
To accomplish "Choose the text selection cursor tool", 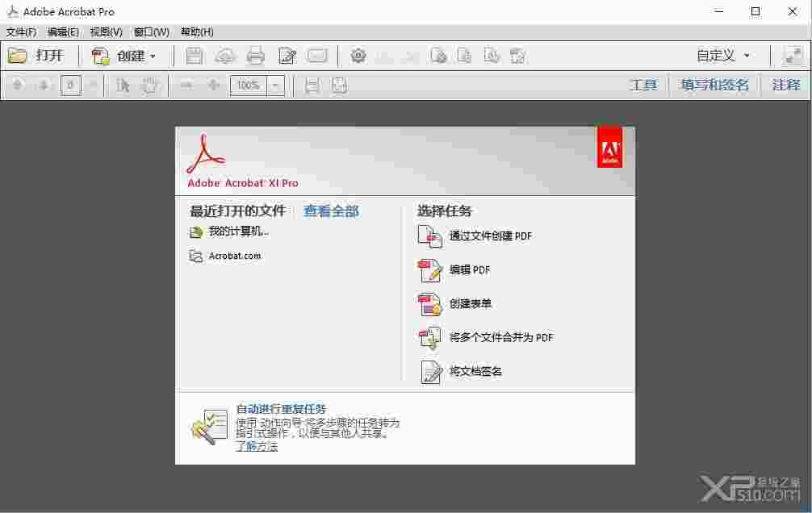I will [123, 85].
